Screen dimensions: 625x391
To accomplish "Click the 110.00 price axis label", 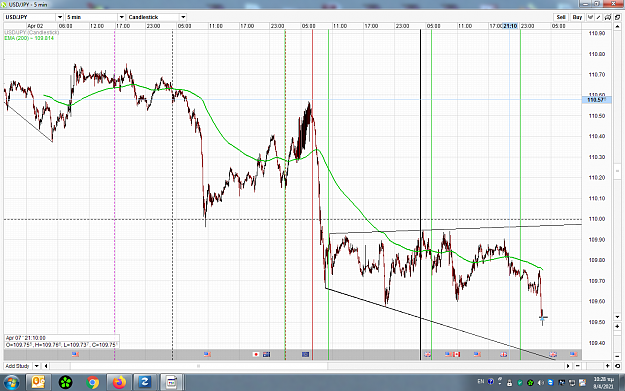I will tap(597, 219).
